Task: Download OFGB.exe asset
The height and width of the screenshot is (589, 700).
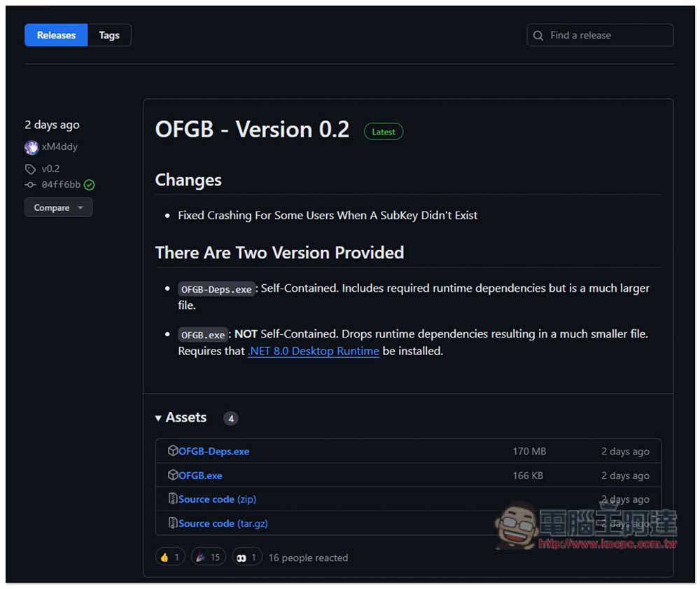Action: tap(200, 476)
